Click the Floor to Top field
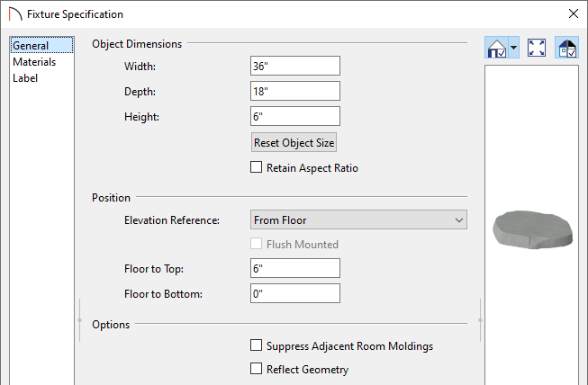The height and width of the screenshot is (385, 588). point(295,268)
